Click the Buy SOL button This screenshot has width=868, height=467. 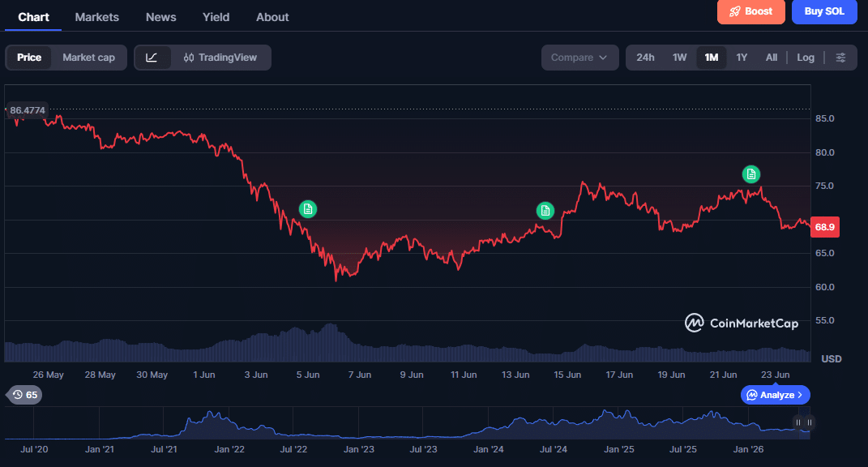[824, 11]
